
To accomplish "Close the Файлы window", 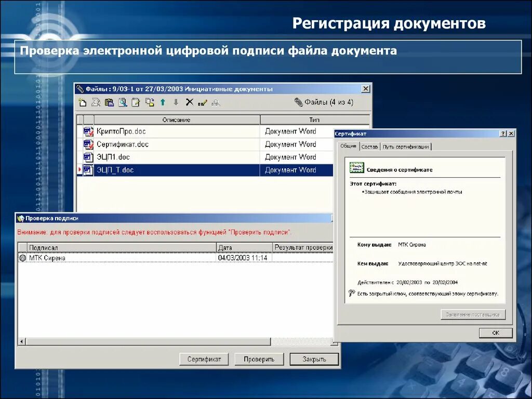I will 365,89.
